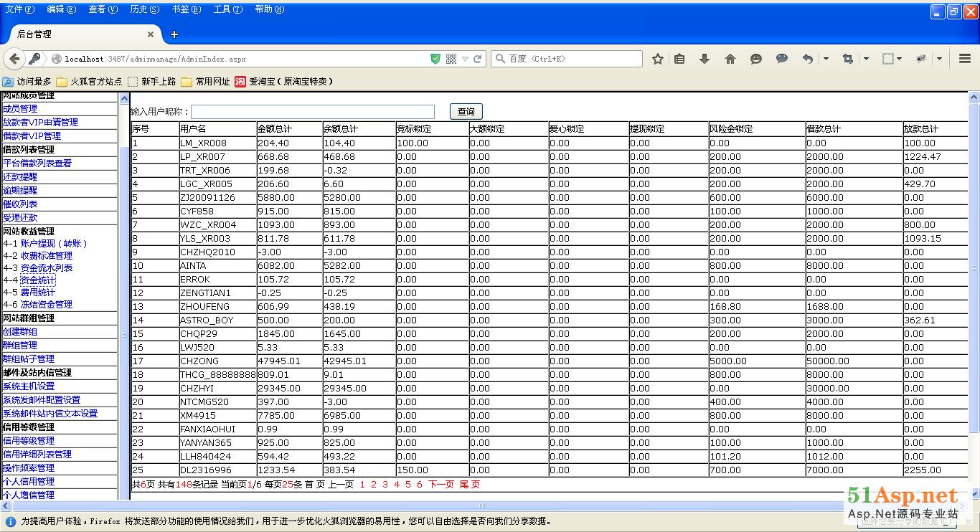Image resolution: width=980 pixels, height=532 pixels.
Task: Go back with the browser back arrow
Action: [14, 59]
